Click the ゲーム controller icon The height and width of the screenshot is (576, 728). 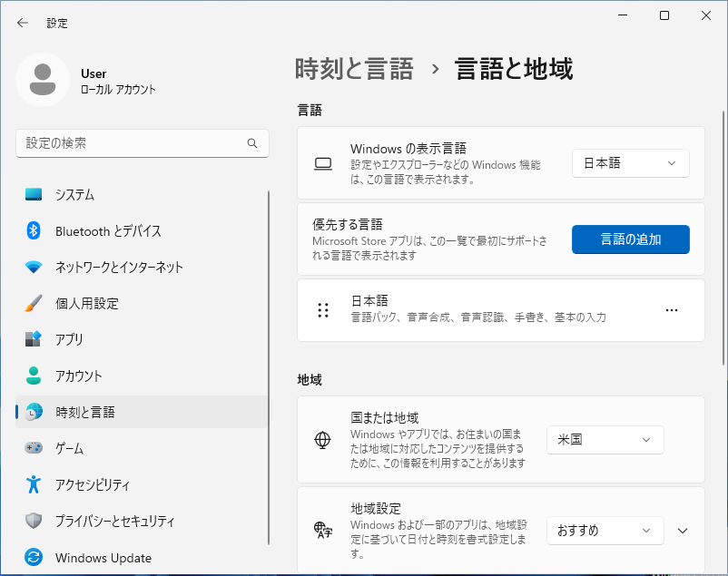click(x=34, y=448)
